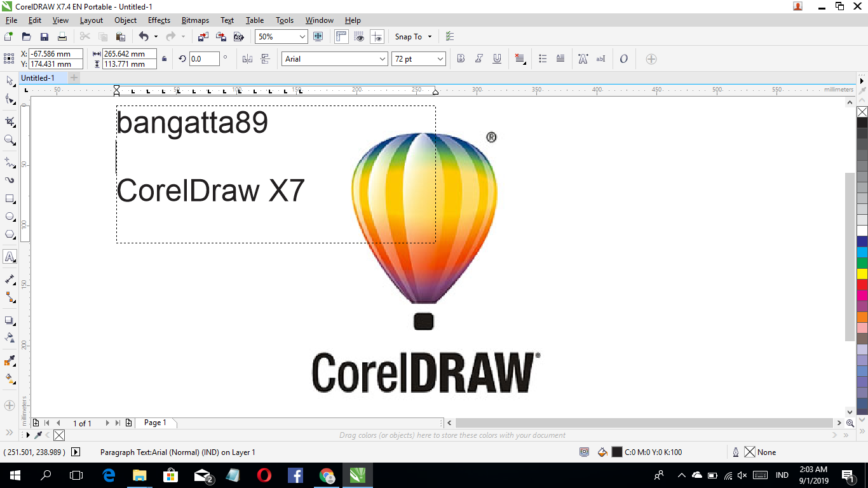
Task: Click the Undo arrow
Action: [x=143, y=37]
